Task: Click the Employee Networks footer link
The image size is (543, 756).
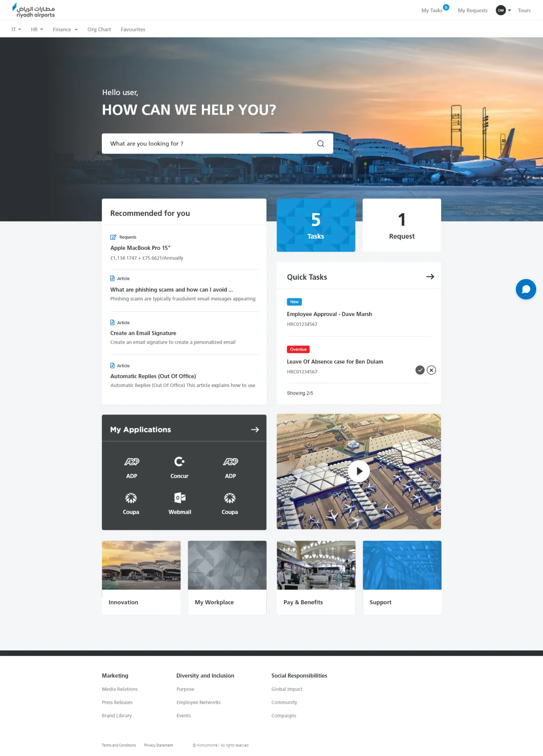Action: (x=199, y=703)
